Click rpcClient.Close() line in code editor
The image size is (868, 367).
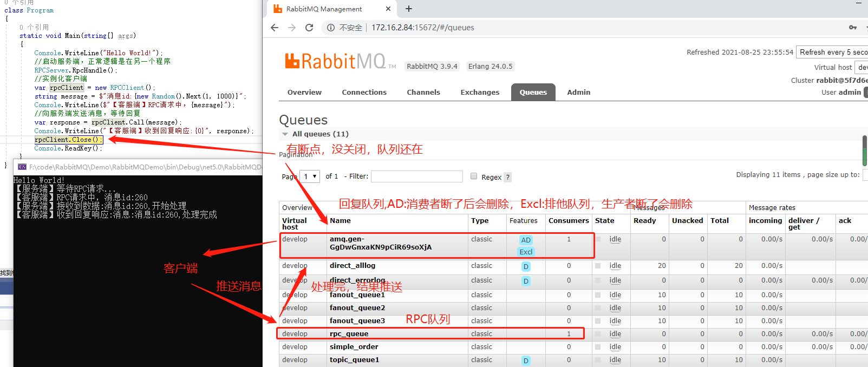click(68, 140)
